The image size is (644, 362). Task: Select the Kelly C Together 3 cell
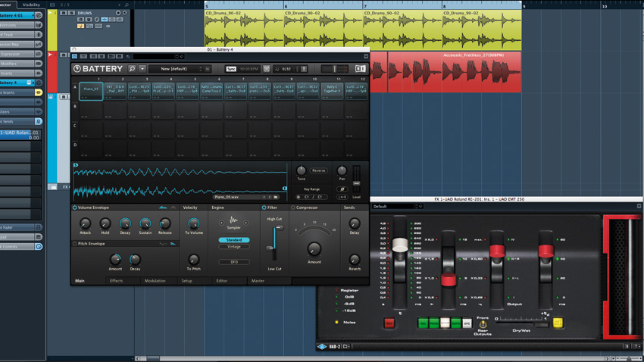pyautogui.click(x=332, y=91)
